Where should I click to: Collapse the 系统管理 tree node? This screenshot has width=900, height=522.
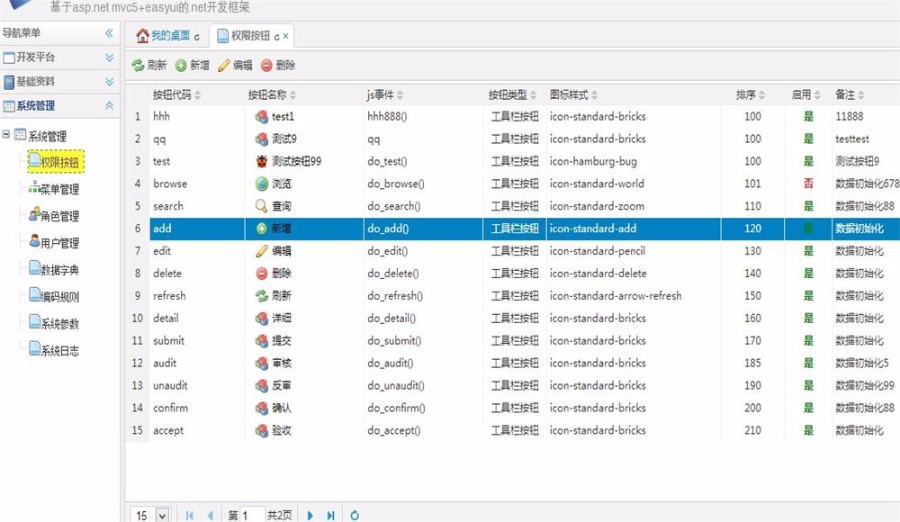6,135
